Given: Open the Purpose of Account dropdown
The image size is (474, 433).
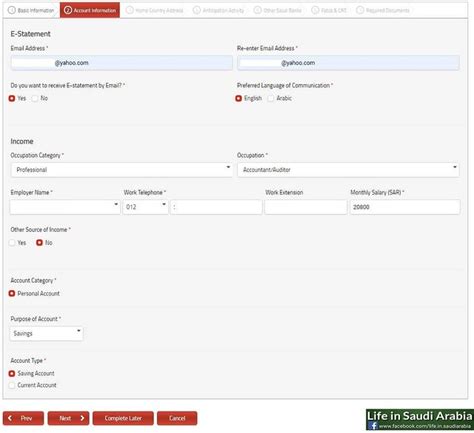Looking at the screenshot, I should [x=46, y=333].
